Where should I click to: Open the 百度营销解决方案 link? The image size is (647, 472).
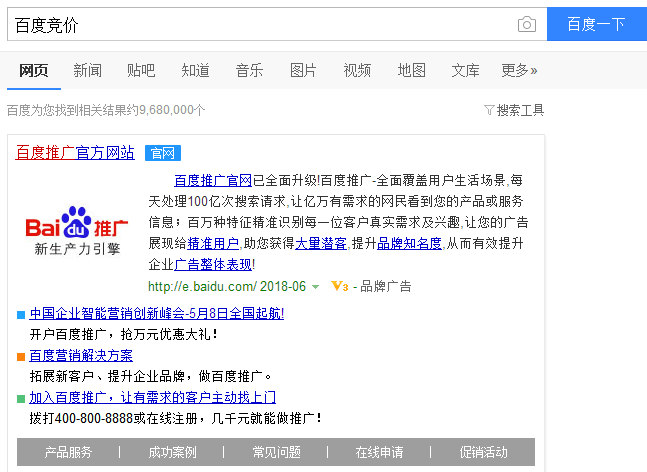(x=81, y=356)
